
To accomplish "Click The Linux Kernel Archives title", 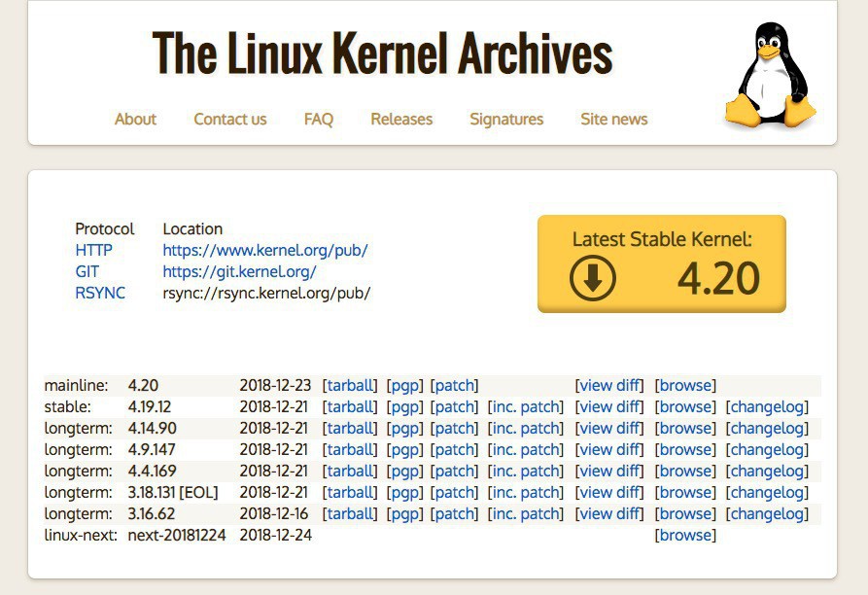I will point(383,53).
